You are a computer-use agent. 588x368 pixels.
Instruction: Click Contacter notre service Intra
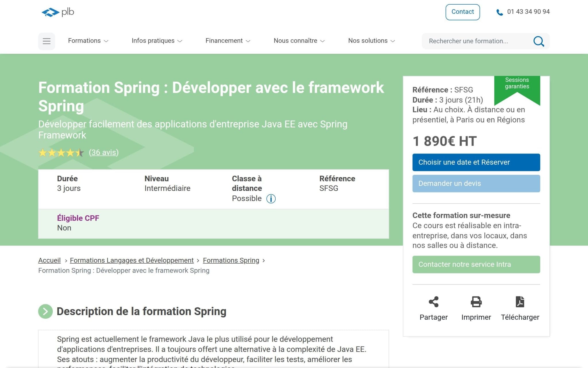pos(476,264)
